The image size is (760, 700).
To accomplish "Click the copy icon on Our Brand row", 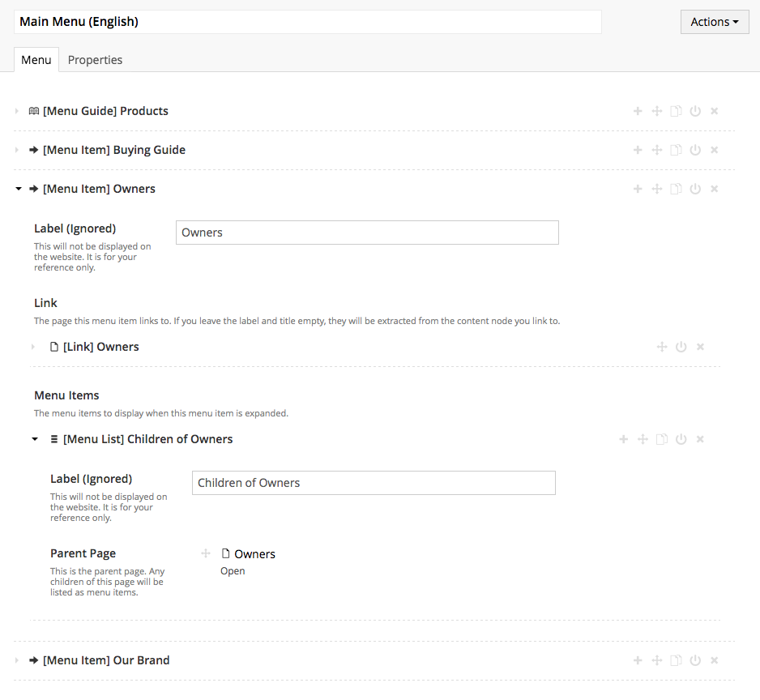I will pyautogui.click(x=676, y=660).
